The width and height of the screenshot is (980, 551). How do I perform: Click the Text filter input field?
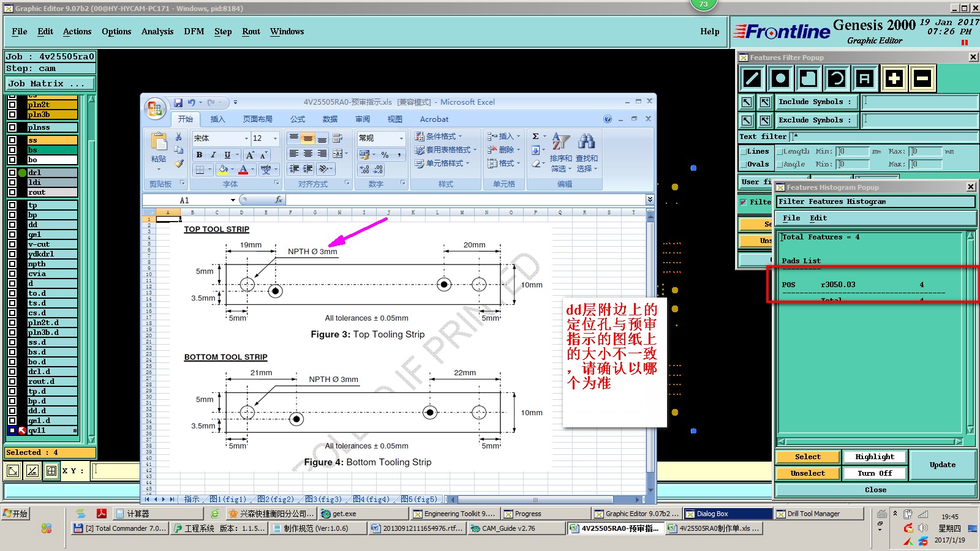point(884,137)
